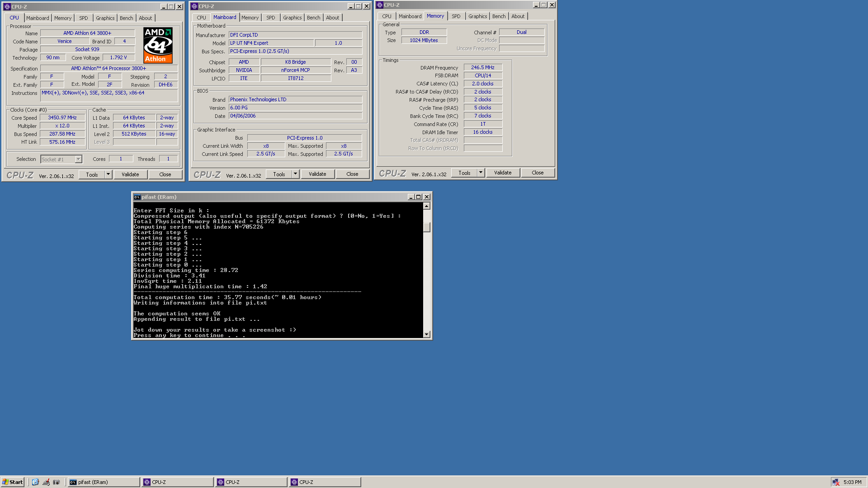Open Graphics tab in the middle CPU-Z window
This screenshot has height=488, width=868.
click(292, 18)
